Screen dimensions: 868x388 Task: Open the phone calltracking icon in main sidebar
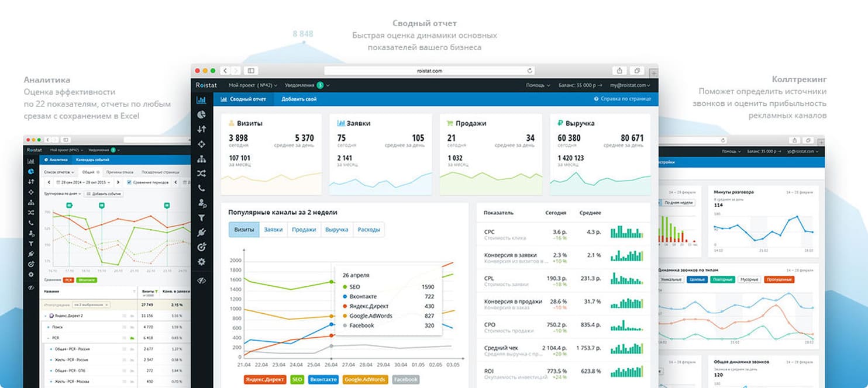tap(201, 188)
